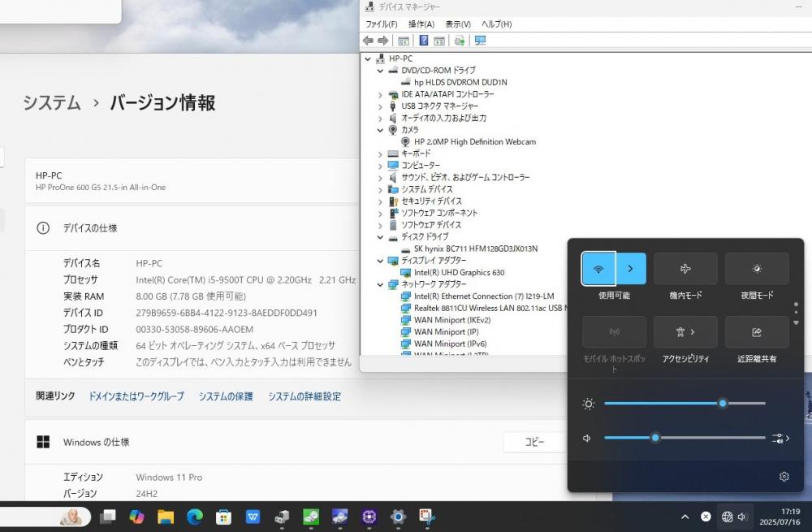Click the volume slider handle

coord(655,438)
